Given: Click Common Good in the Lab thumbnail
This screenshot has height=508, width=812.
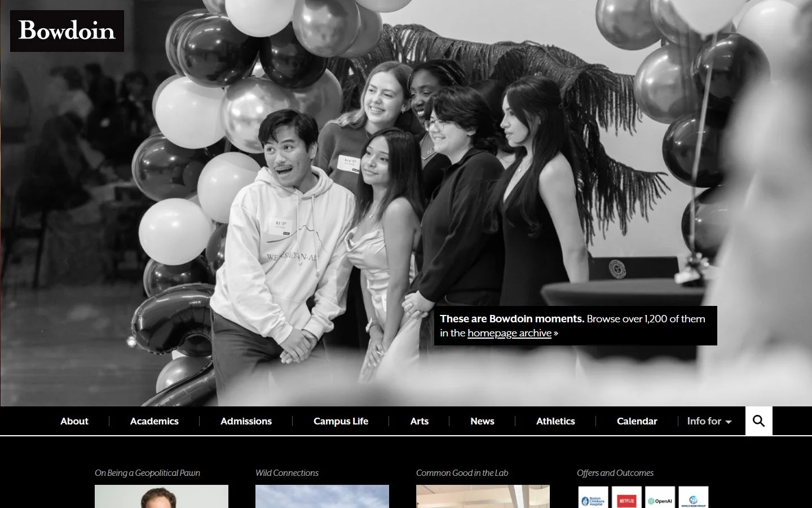Looking at the screenshot, I should (483, 497).
